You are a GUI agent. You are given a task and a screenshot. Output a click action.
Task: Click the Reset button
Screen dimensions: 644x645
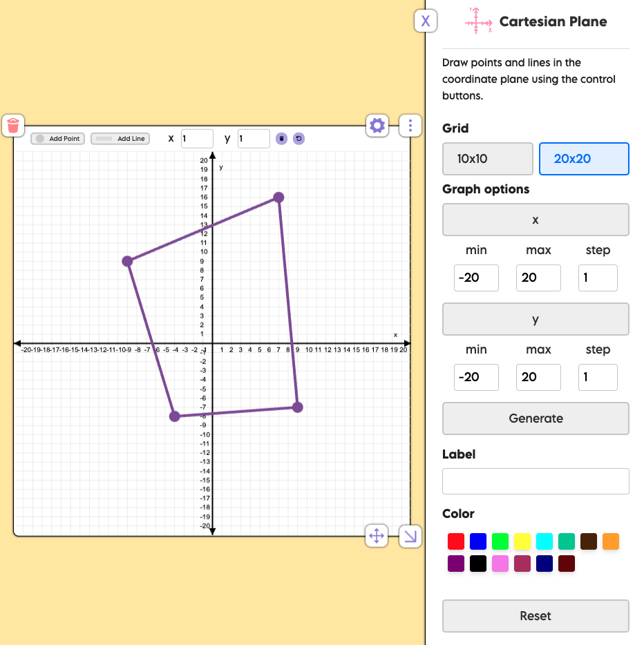tap(536, 615)
